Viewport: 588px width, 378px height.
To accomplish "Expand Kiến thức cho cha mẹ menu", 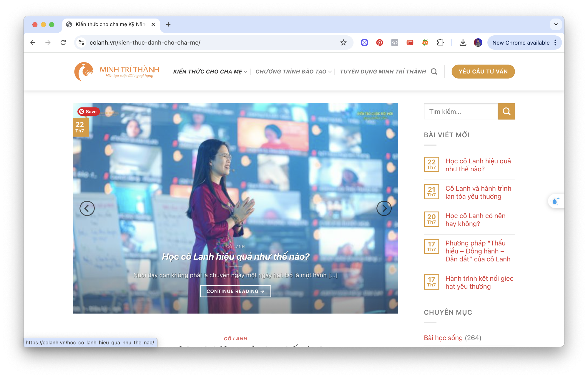I will click(x=210, y=71).
